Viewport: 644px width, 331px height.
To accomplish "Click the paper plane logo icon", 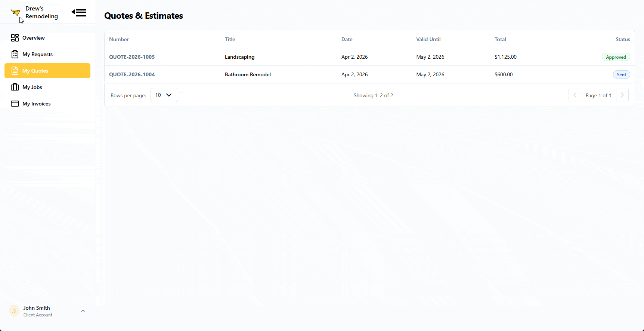I will (15, 12).
